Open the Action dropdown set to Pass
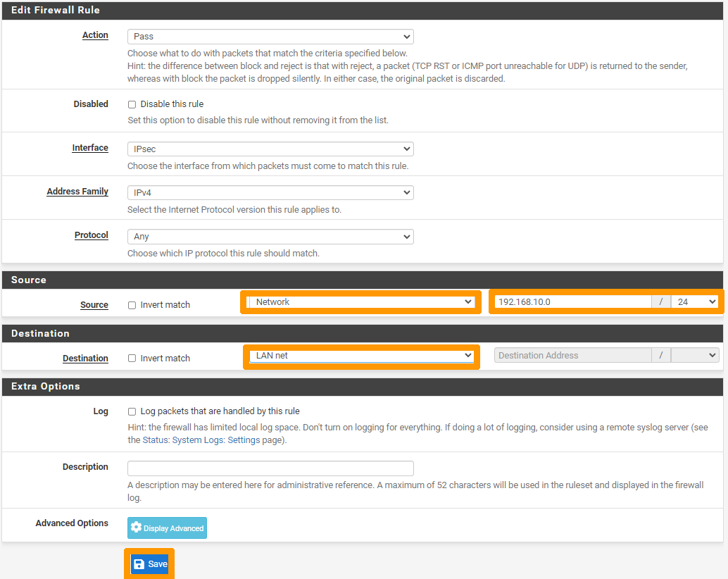Screen dimensions: 728x579 pyautogui.click(x=270, y=37)
